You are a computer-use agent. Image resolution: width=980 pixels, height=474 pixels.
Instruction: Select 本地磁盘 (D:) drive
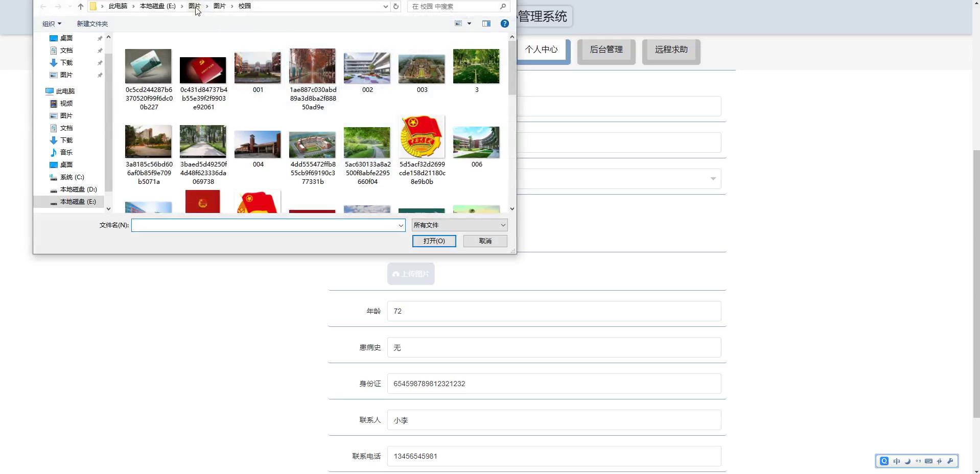[78, 189]
